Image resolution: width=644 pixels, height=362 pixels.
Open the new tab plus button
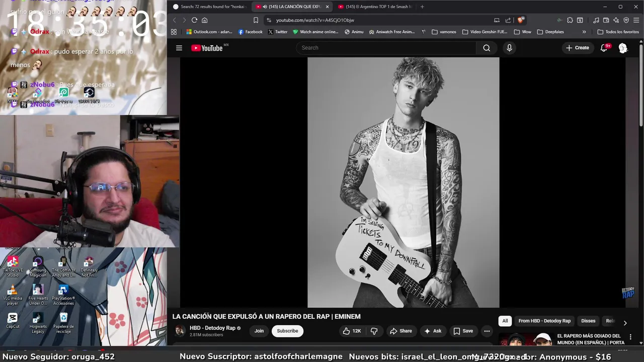[422, 7]
